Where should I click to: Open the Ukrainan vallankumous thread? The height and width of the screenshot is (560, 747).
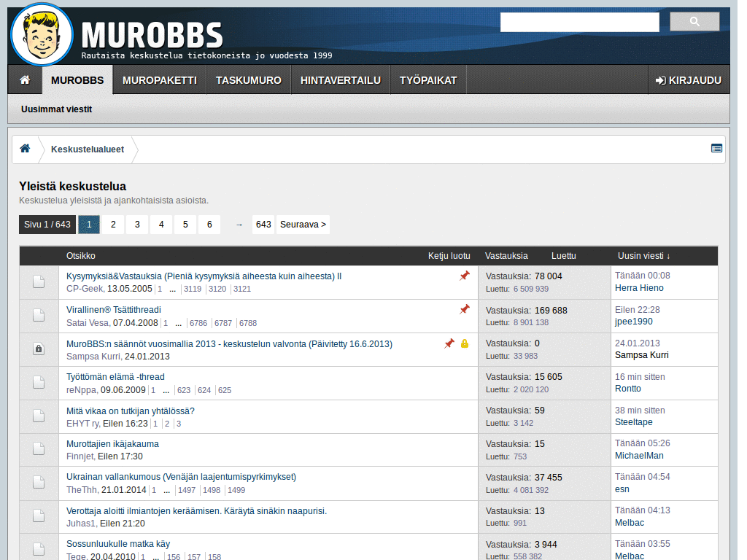click(179, 476)
